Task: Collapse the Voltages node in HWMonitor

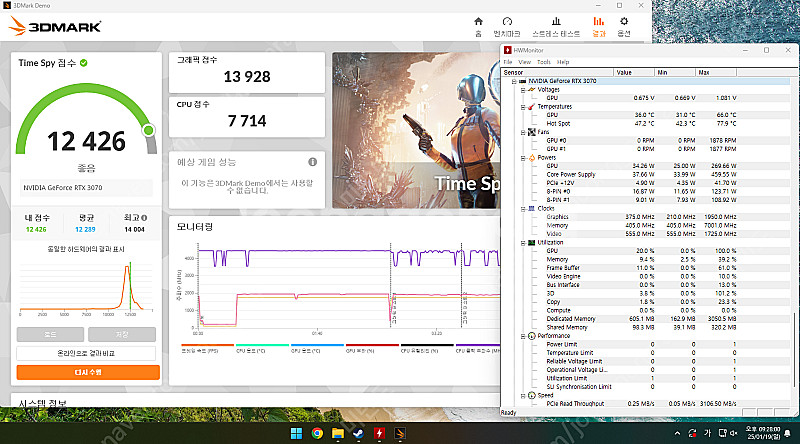Action: (523, 90)
